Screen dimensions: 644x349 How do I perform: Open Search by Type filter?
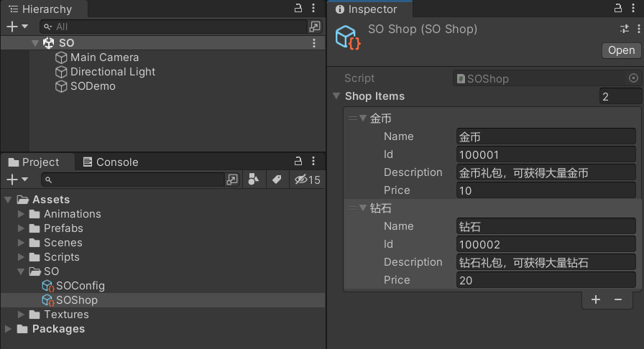[x=254, y=180]
